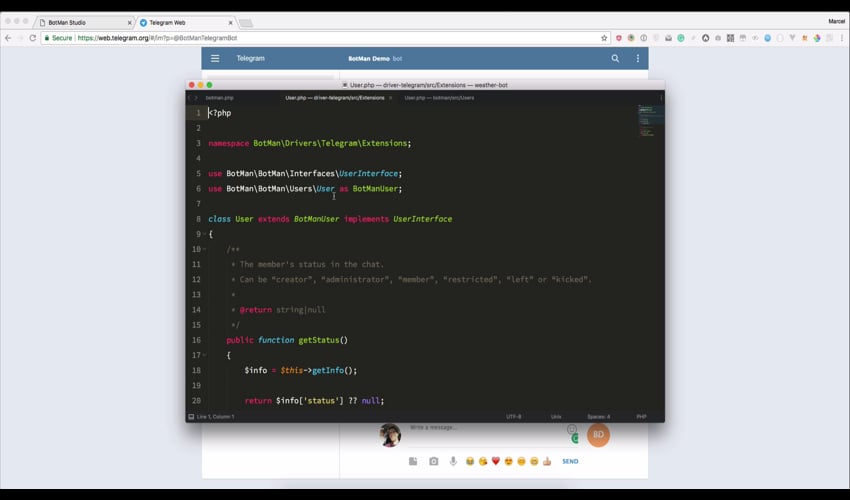
Task: Open Telegram chat options (three dots)
Action: 638,58
